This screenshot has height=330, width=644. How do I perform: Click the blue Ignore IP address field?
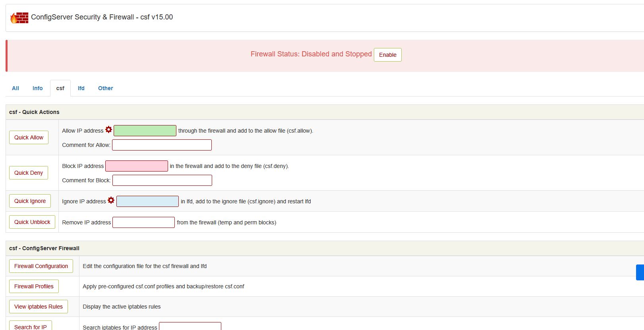tap(147, 201)
